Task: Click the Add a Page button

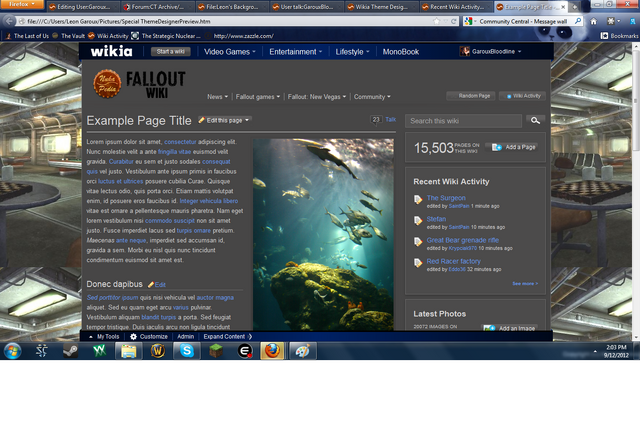Action: pos(513,147)
